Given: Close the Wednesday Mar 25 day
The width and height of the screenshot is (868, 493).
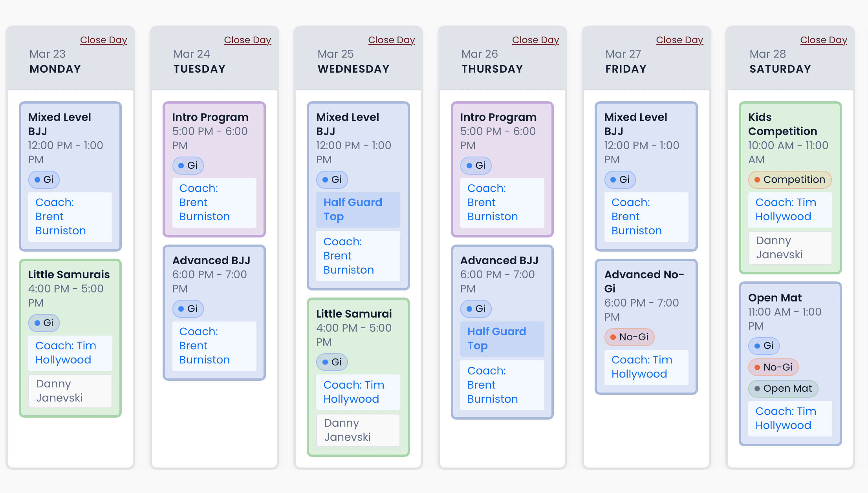Looking at the screenshot, I should [x=391, y=40].
